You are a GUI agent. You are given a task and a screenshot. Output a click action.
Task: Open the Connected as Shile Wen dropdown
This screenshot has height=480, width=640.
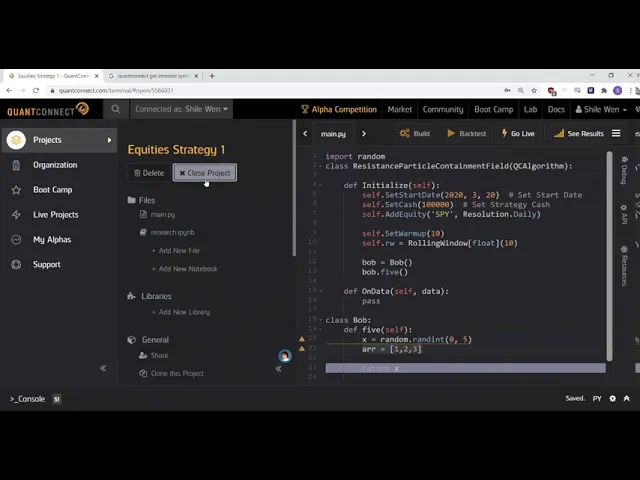tap(181, 109)
